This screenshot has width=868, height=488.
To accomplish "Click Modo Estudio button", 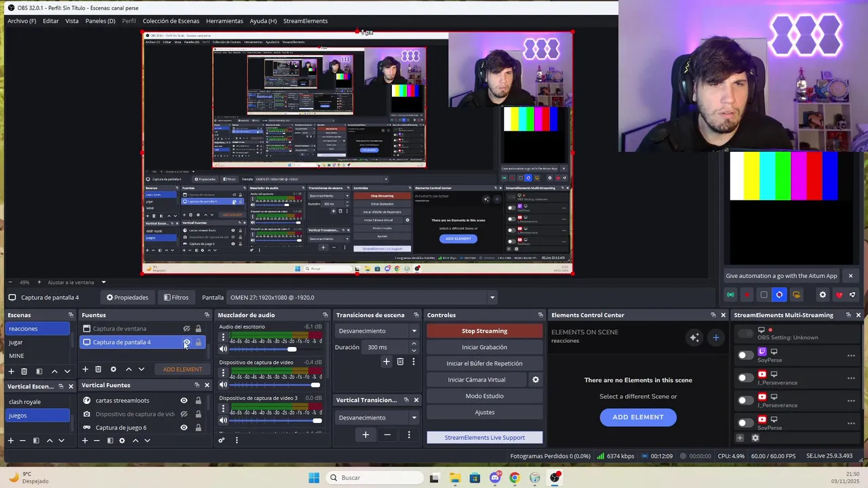I will [x=484, y=396].
